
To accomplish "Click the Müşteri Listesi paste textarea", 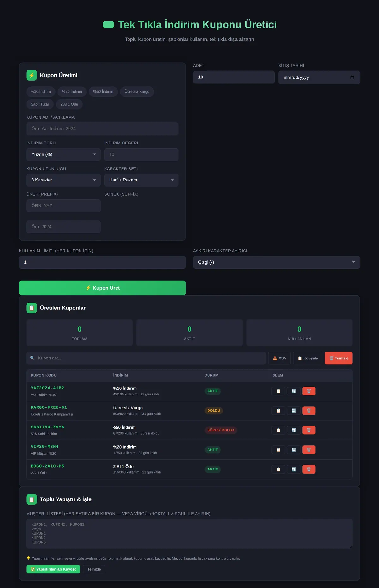I will [189, 534].
